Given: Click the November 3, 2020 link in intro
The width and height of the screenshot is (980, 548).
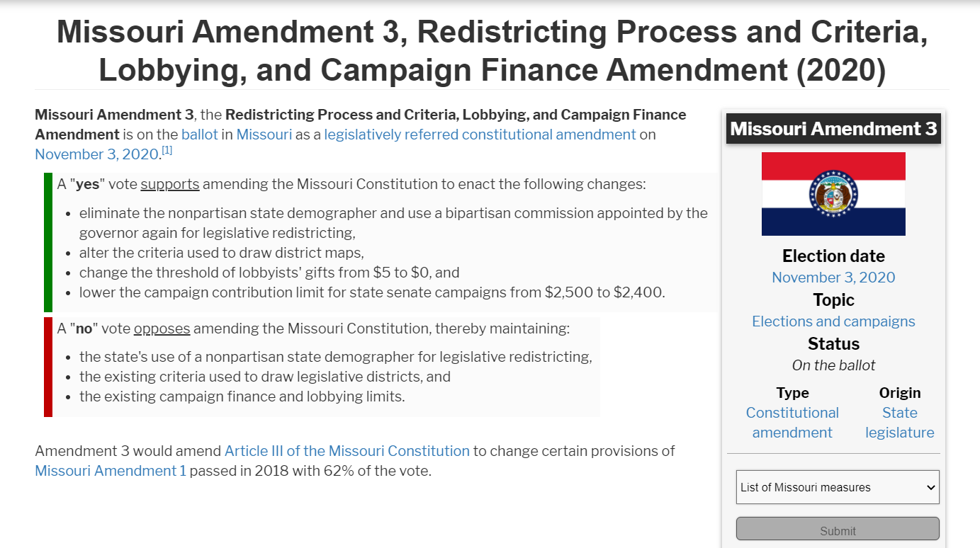Looking at the screenshot, I should (x=97, y=154).
